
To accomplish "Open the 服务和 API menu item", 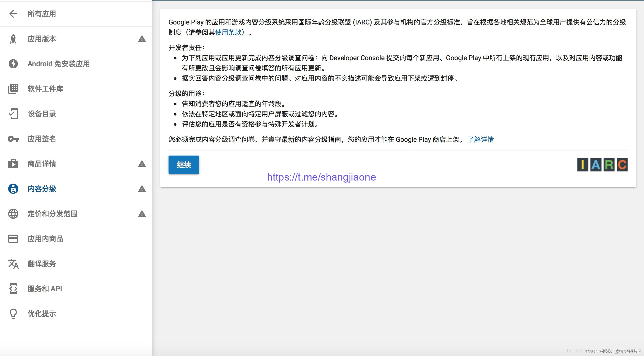I will tap(45, 289).
